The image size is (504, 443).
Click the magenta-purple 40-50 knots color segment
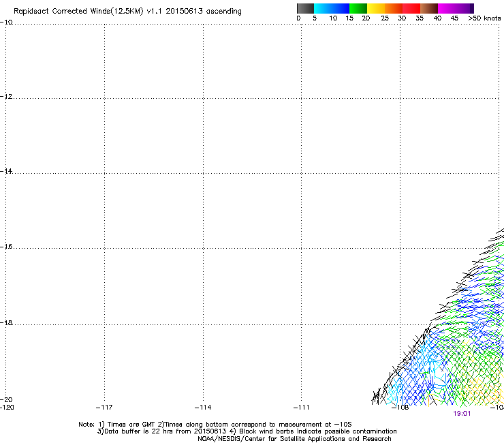[456, 8]
